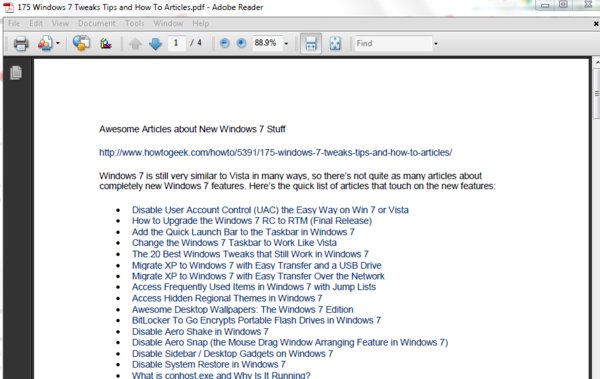This screenshot has height=379, width=600.
Task: Open Add the Quick Launch Bar link
Action: [243, 232]
